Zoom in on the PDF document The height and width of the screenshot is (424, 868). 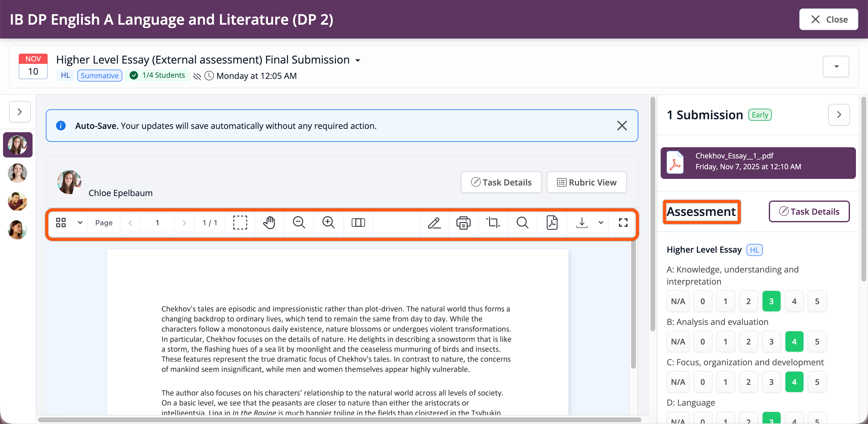click(x=328, y=223)
